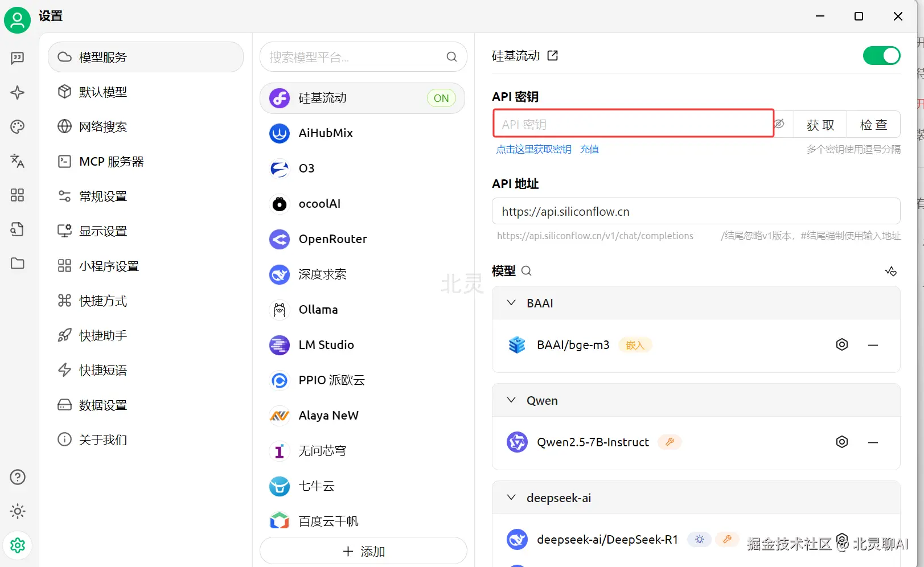This screenshot has width=924, height=567.
Task: Click the 获取 button for API key
Action: (820, 125)
